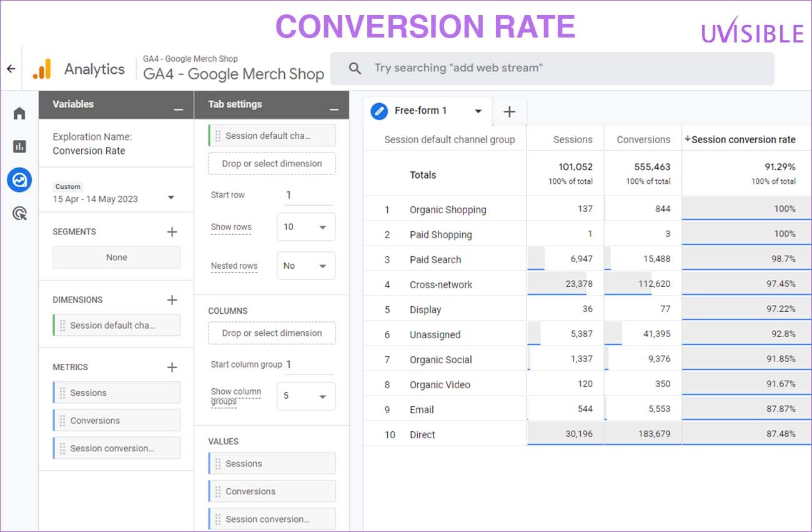The image size is (812, 532).
Task: Grab handle of Sessions metric in Variables
Action: (x=62, y=393)
